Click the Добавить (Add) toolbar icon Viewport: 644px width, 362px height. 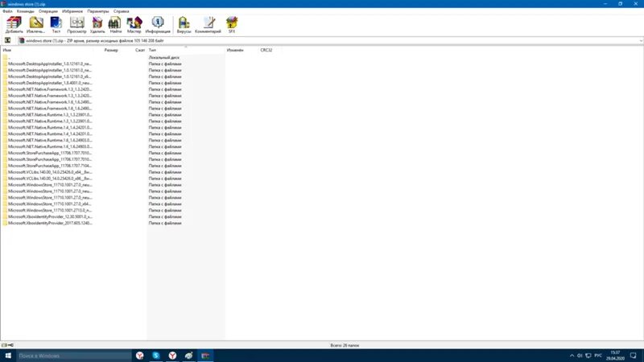[14, 25]
